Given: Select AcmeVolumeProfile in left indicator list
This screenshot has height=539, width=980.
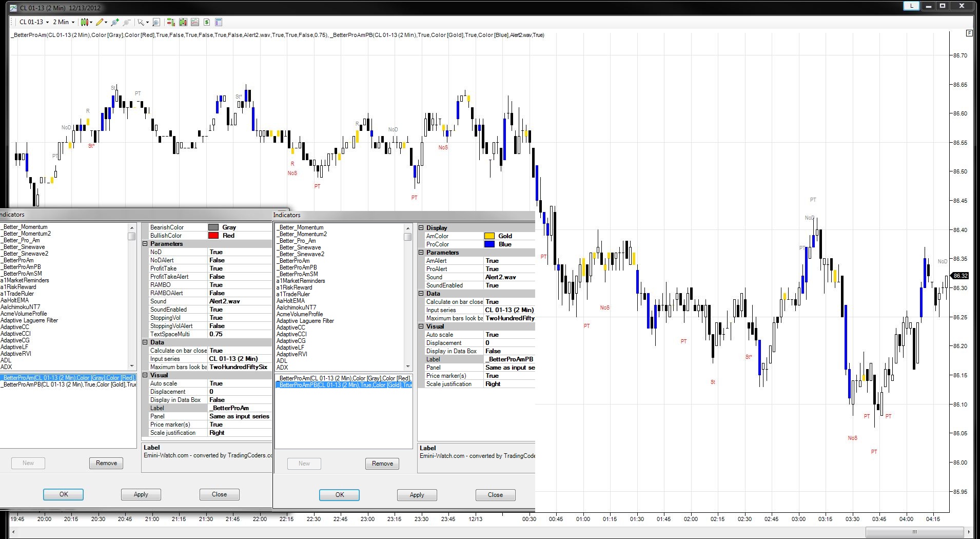Looking at the screenshot, I should pyautogui.click(x=24, y=314).
